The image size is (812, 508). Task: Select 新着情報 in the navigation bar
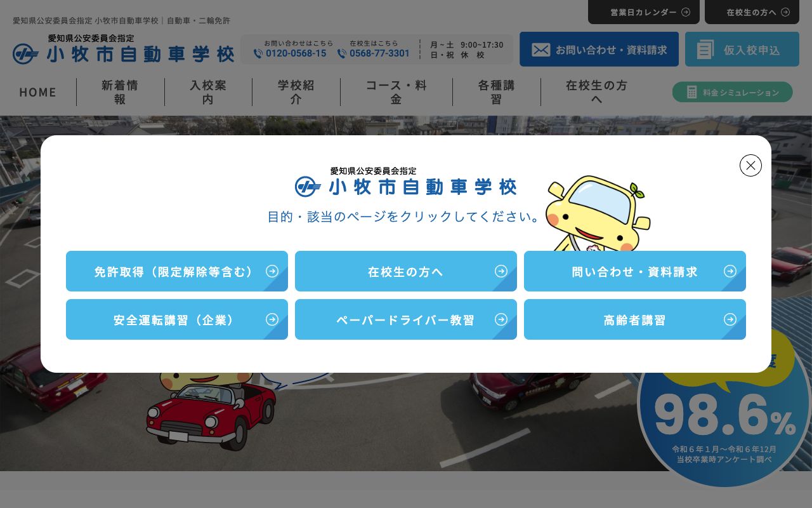[121, 92]
